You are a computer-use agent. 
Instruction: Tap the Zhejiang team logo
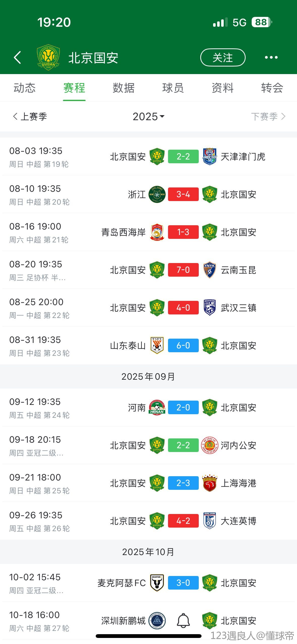click(x=157, y=194)
